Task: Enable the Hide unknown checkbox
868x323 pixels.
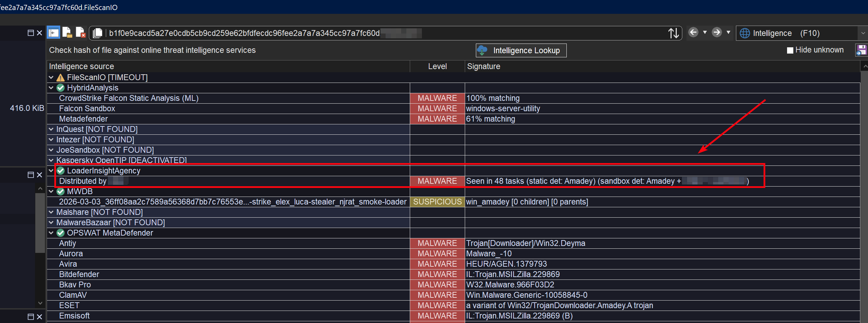Action: 789,50
